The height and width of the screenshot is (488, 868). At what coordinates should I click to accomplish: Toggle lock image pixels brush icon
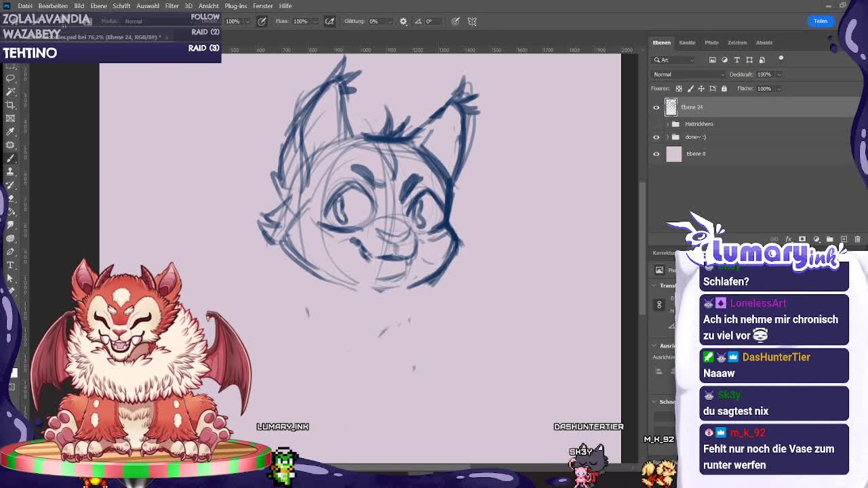tap(690, 89)
